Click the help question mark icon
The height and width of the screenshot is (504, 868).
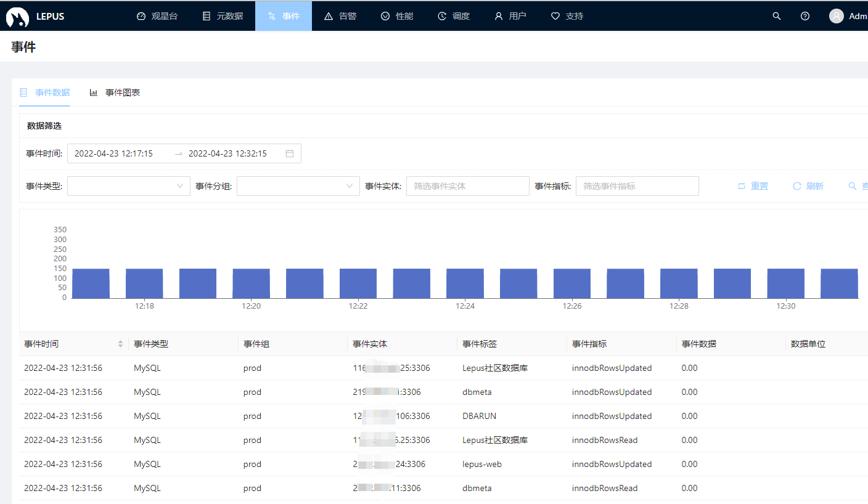805,16
